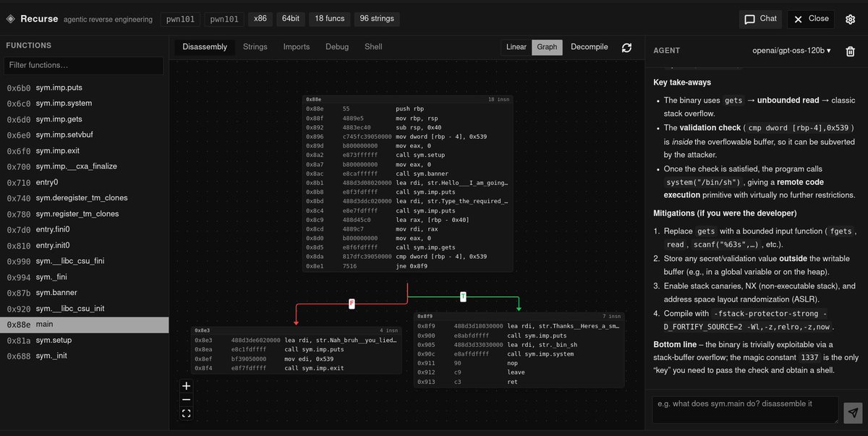Click the call sym.imp.gets instruction

(407, 247)
